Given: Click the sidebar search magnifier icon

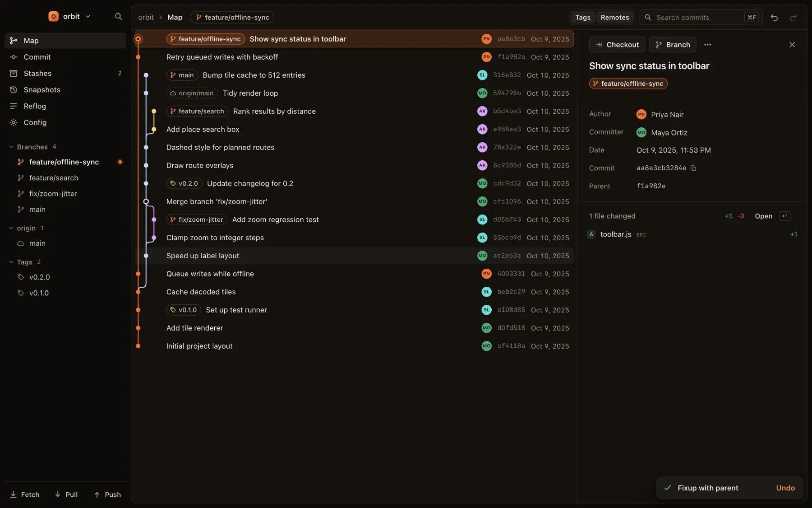Looking at the screenshot, I should click(118, 17).
